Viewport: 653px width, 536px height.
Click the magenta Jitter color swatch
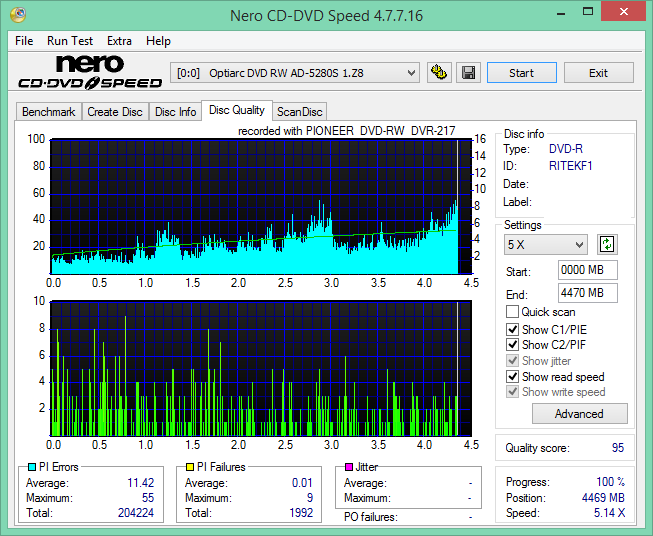point(349,467)
